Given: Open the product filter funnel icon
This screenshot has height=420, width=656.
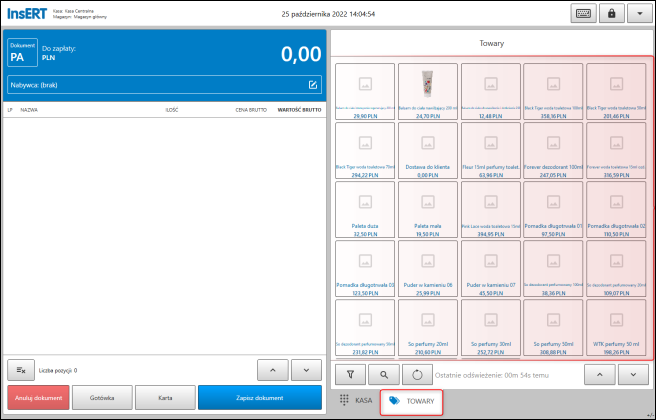Looking at the screenshot, I should pos(351,375).
